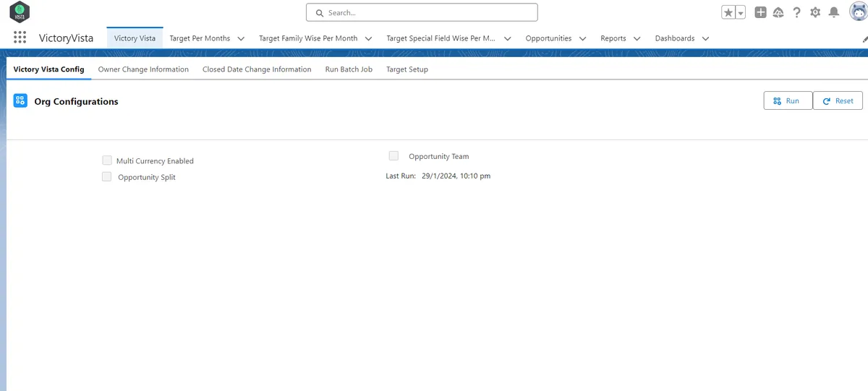Expand the Target Special Field Wise chevron

click(508, 38)
